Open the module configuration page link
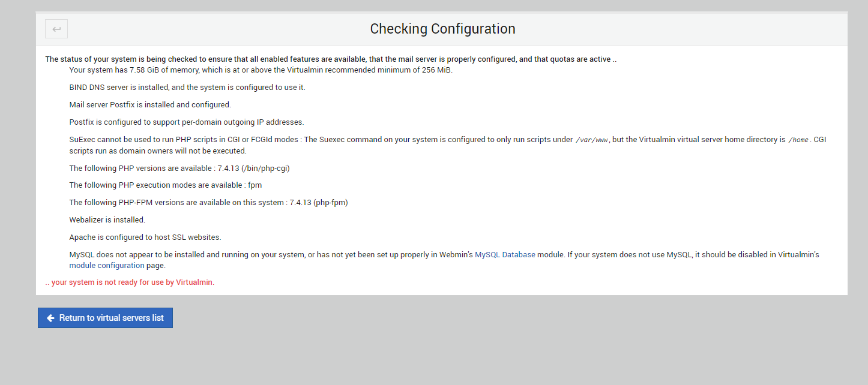This screenshot has height=385, width=868. pos(107,265)
